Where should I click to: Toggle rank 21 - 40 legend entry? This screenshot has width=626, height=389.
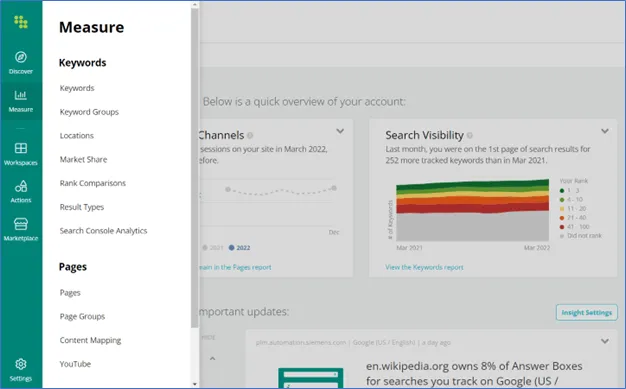pos(573,218)
